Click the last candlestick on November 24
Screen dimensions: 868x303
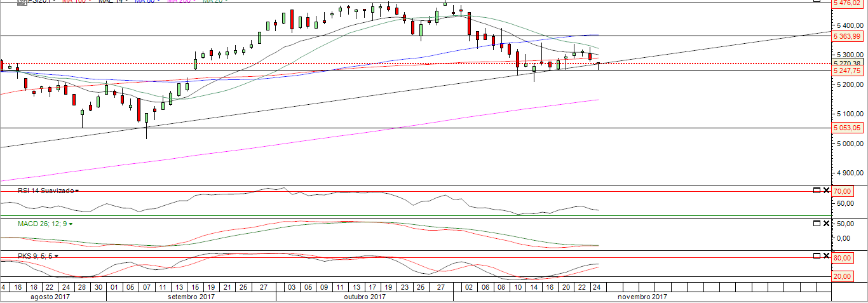tap(598, 65)
